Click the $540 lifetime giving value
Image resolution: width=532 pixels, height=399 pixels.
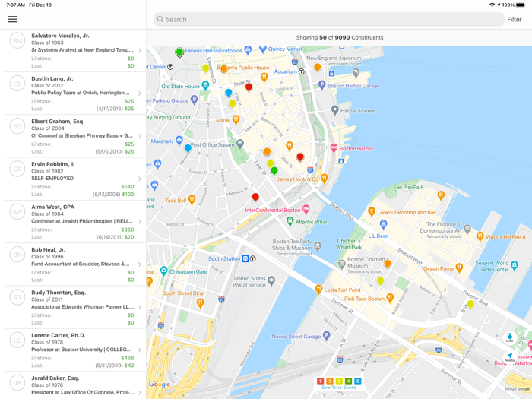click(128, 187)
